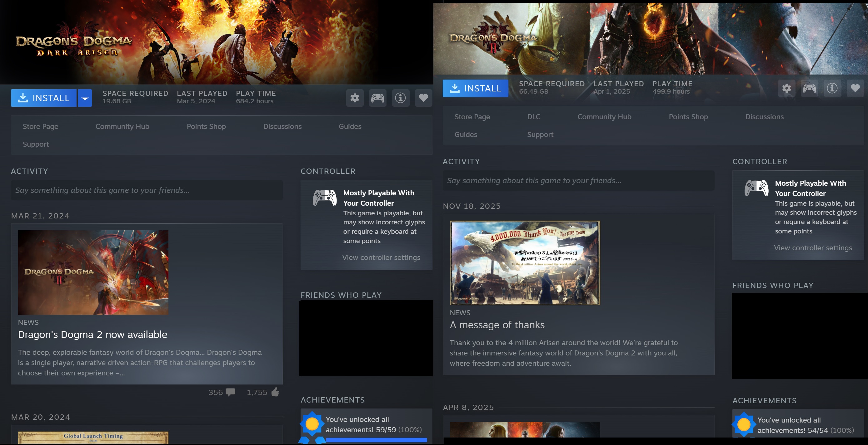Image resolution: width=868 pixels, height=445 pixels.
Task: Click View controller settings for Dragon's Dogma 2
Action: [x=813, y=248]
